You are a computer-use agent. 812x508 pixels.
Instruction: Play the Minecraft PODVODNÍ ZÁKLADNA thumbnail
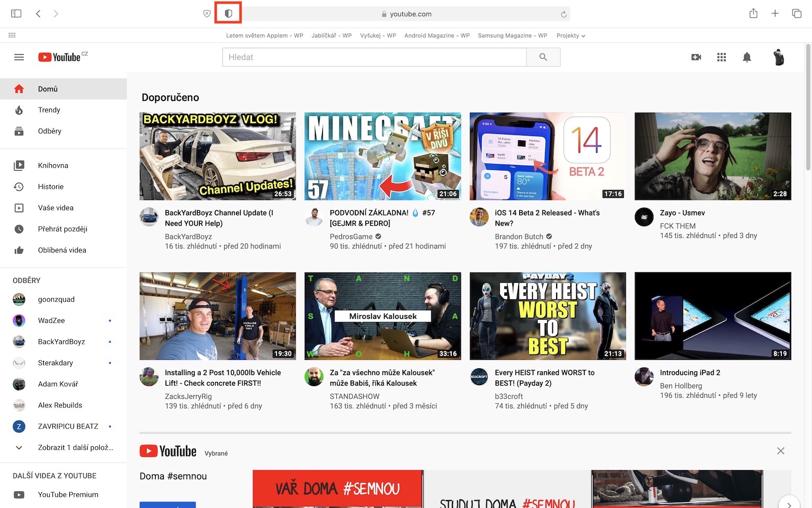click(x=383, y=156)
